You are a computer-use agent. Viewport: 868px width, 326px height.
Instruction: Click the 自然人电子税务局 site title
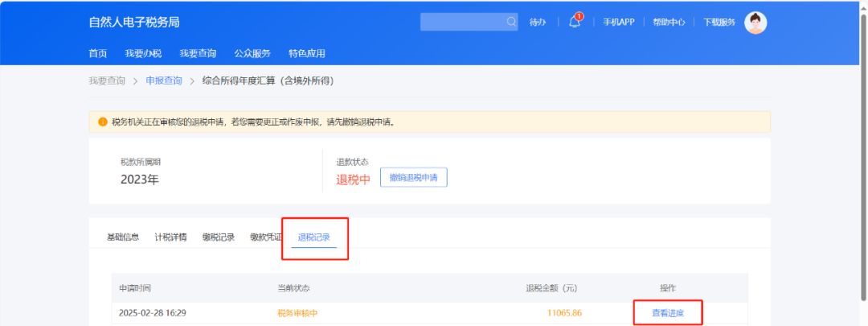pyautogui.click(x=134, y=23)
